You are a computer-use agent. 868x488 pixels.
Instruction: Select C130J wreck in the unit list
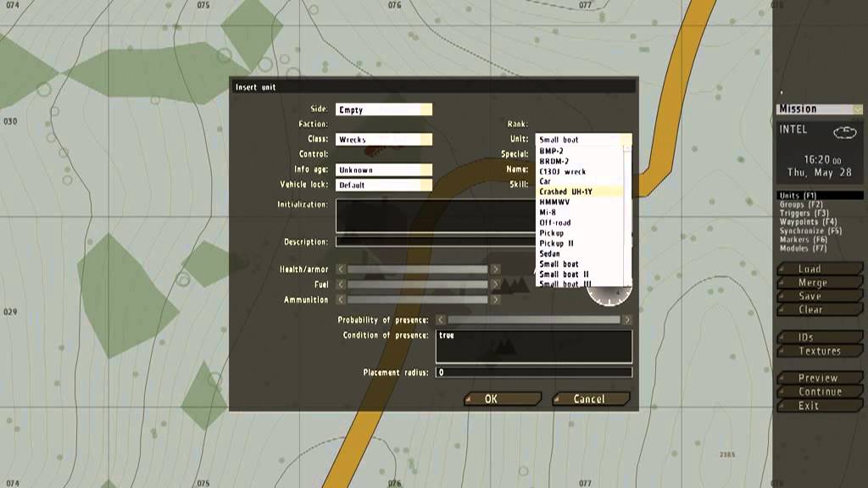pyautogui.click(x=580, y=171)
